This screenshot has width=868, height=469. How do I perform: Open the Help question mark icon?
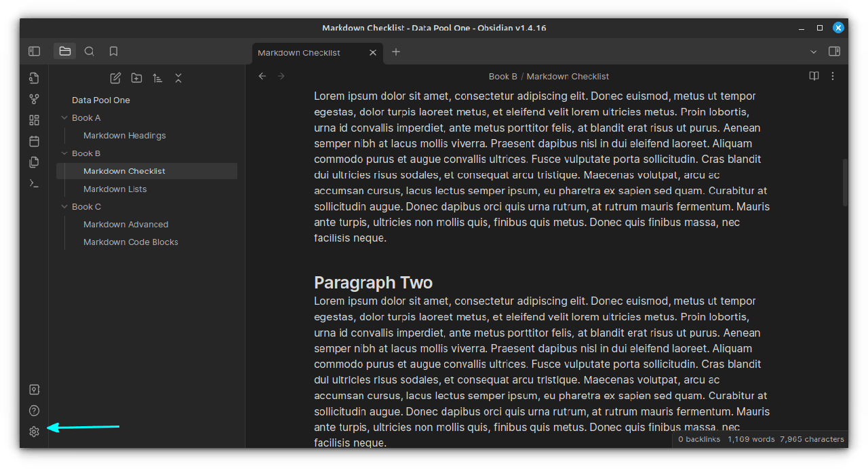(34, 411)
